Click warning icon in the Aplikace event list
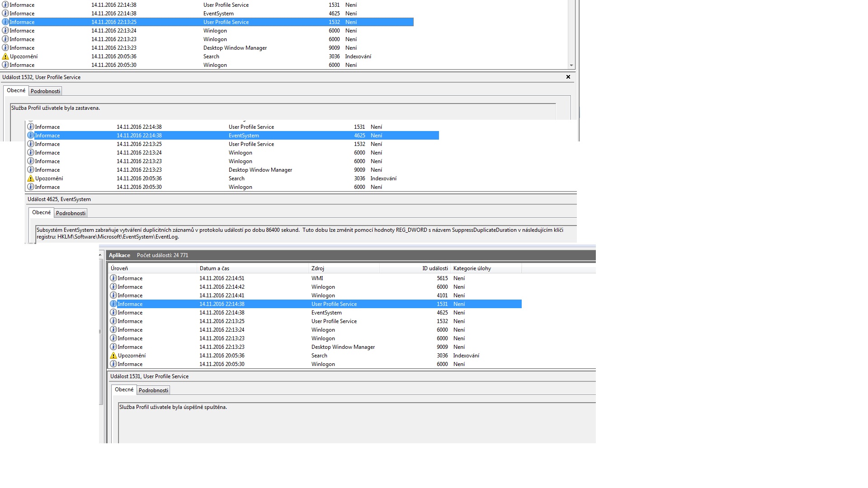Viewport: 868px width, 488px height. 113,356
